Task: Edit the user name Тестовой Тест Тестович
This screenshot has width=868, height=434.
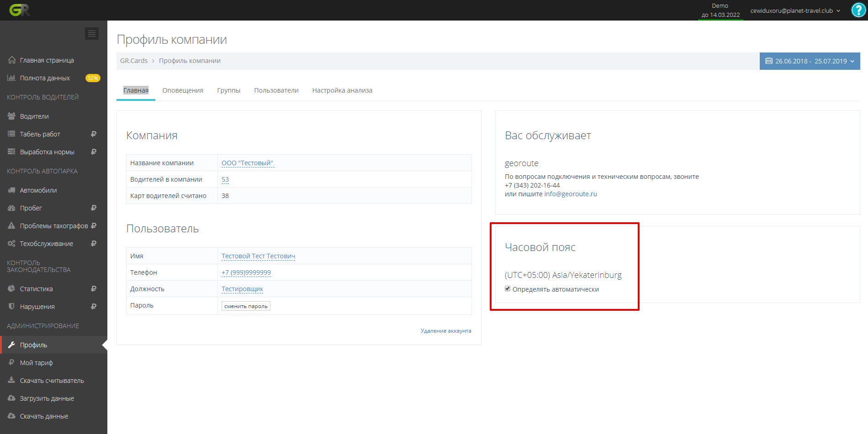Action: (258, 256)
